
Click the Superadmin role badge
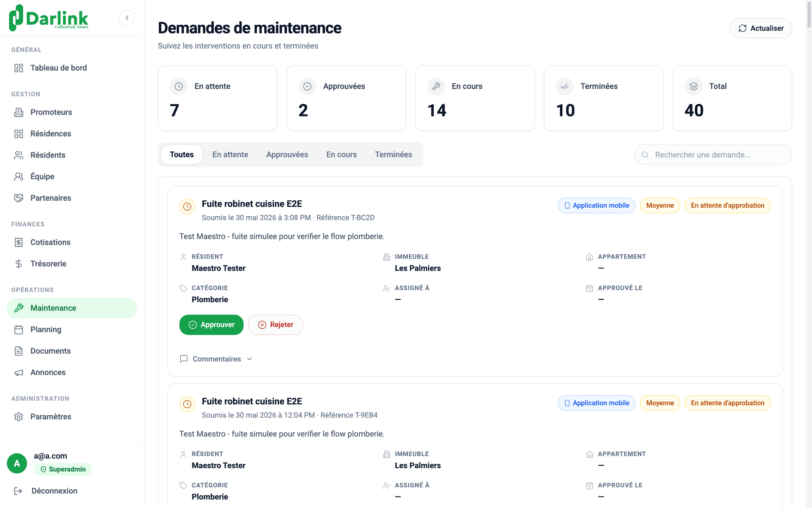63,469
